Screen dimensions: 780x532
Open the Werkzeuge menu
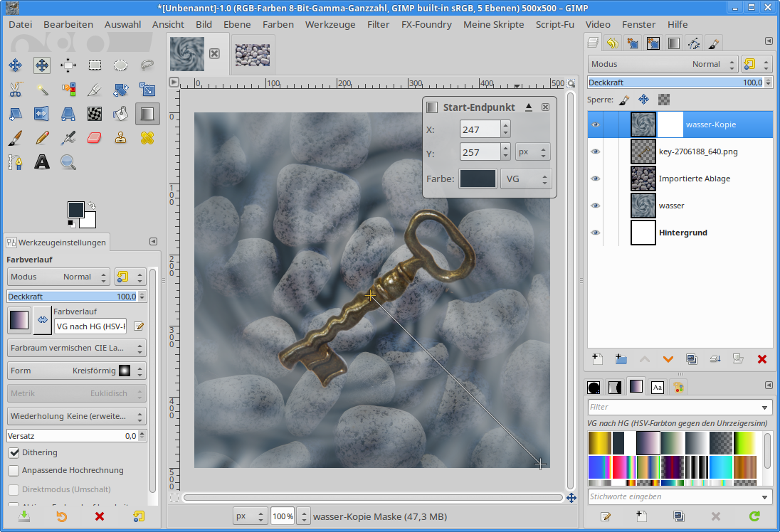[x=330, y=24]
